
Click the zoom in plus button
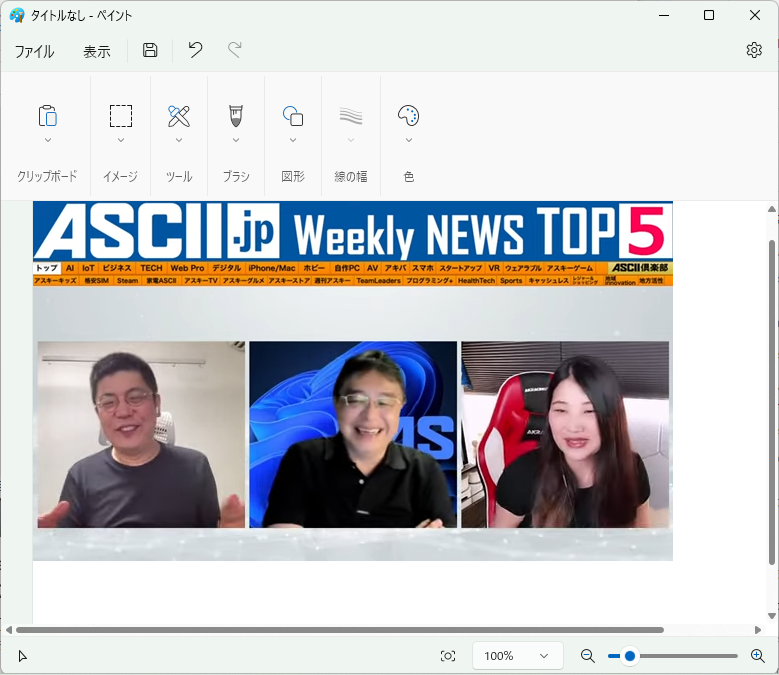pyautogui.click(x=757, y=656)
